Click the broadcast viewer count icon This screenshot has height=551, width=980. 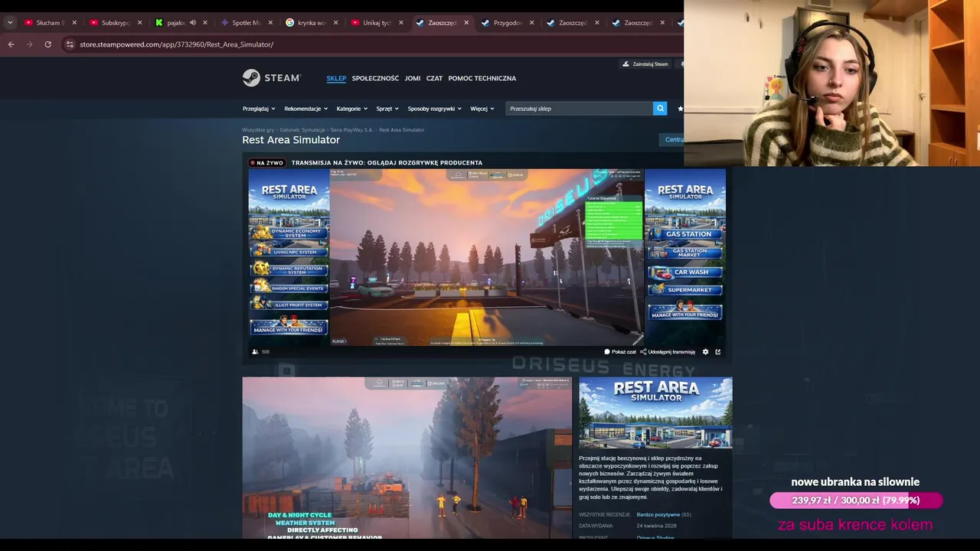256,352
